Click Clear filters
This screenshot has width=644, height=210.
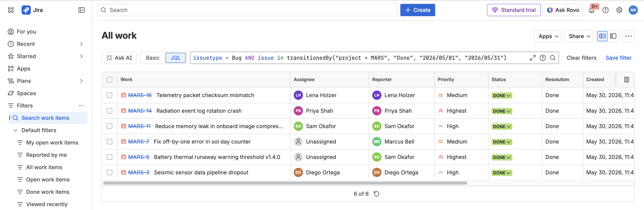click(x=581, y=58)
